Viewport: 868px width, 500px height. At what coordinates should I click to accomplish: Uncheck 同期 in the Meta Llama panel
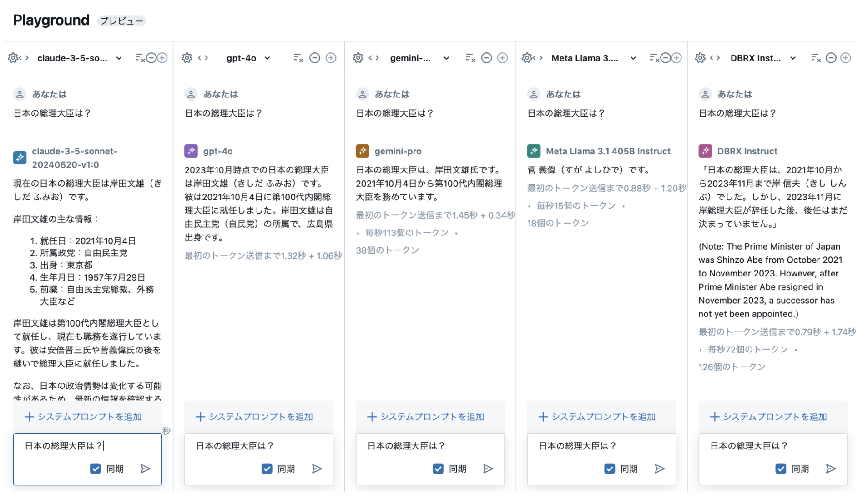click(x=610, y=469)
